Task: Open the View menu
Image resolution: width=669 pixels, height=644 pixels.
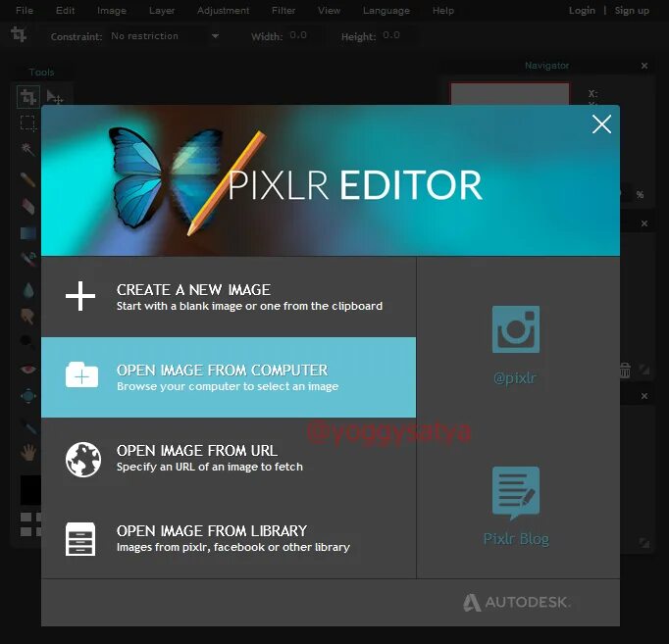Action: [x=329, y=10]
